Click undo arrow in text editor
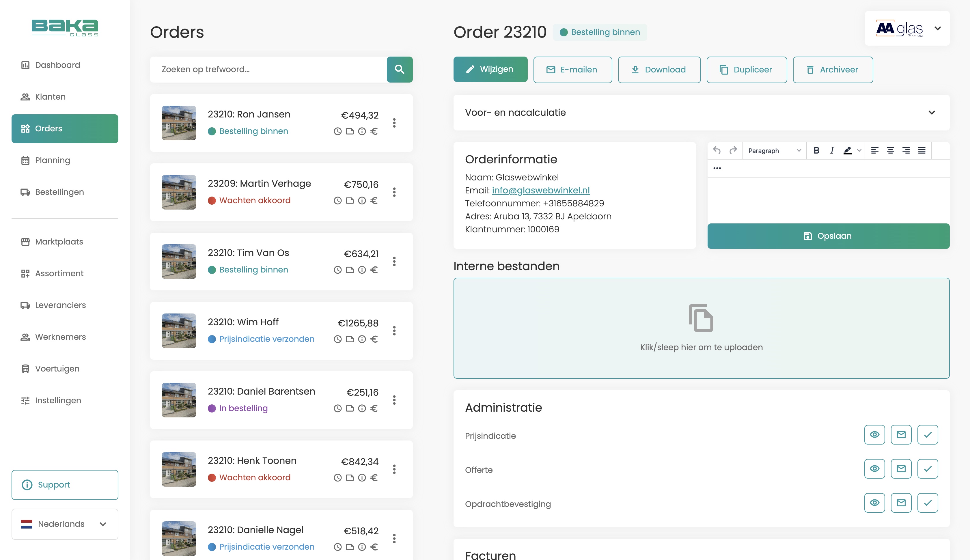 tap(717, 150)
